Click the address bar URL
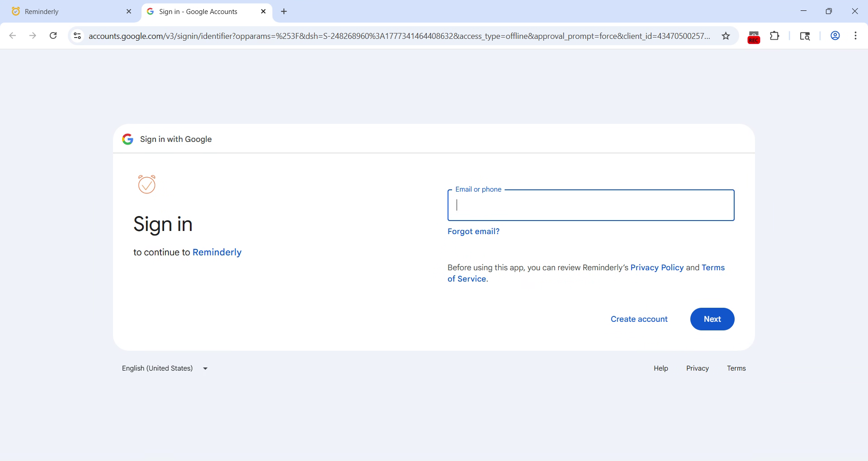The image size is (868, 461). [x=399, y=36]
